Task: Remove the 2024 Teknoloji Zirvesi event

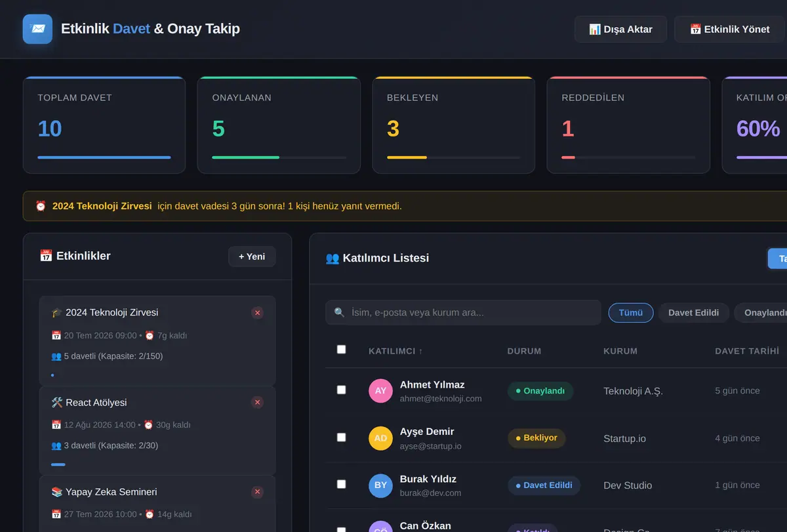Action: (257, 313)
